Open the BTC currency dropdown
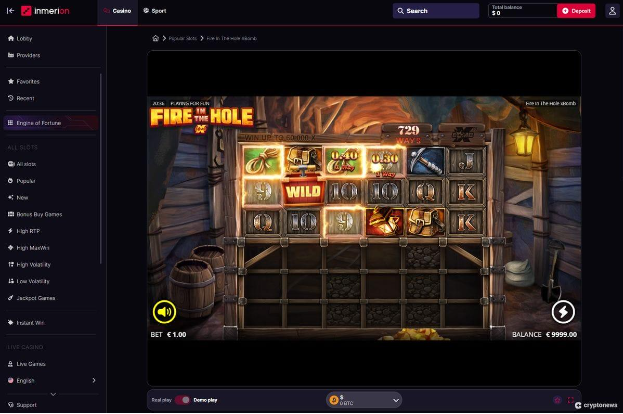Image resolution: width=623 pixels, height=414 pixels. pyautogui.click(x=364, y=400)
